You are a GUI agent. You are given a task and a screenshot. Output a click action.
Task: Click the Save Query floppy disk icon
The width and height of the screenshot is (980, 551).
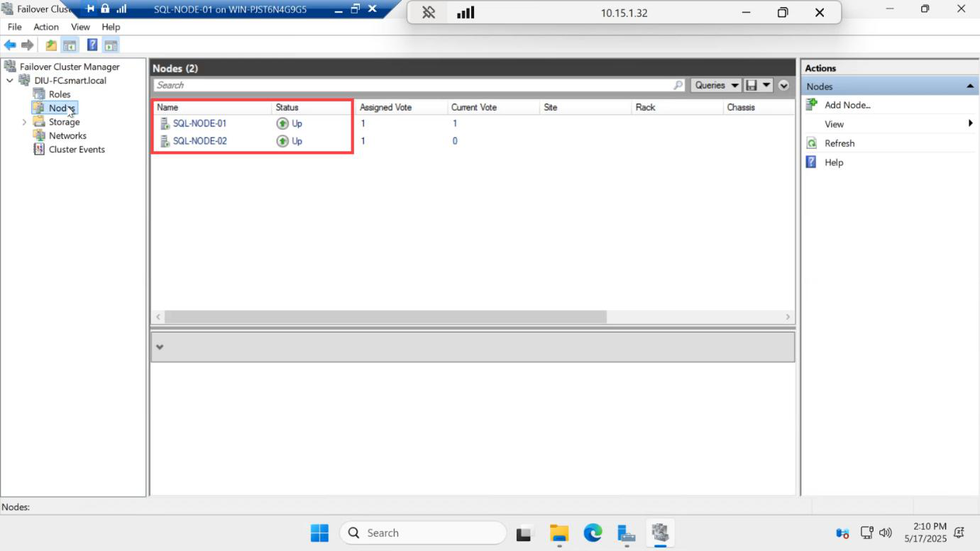point(751,85)
